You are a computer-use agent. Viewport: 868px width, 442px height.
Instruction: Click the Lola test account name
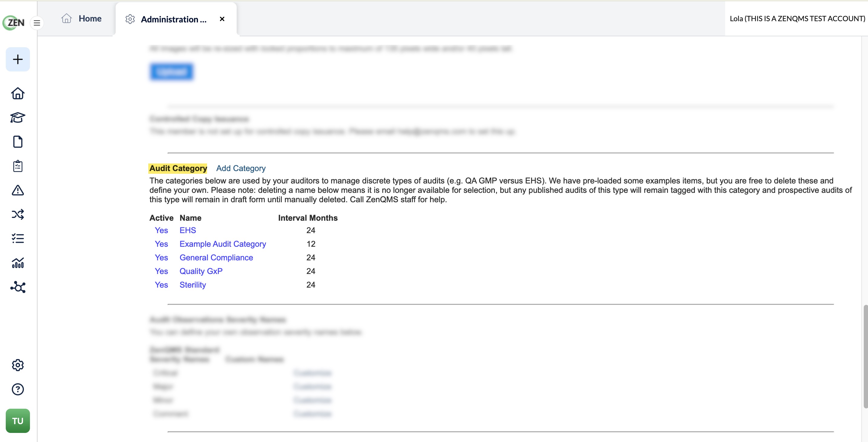point(797,18)
